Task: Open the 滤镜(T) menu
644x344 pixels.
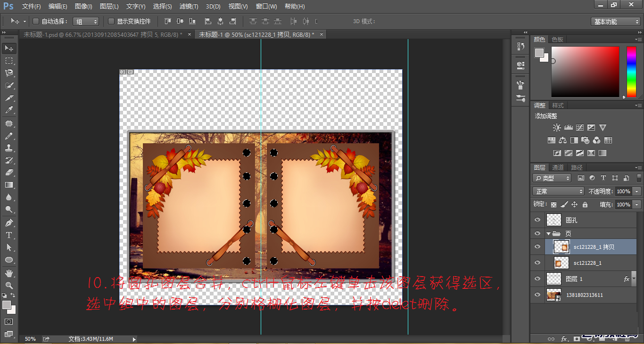Action: 189,7
